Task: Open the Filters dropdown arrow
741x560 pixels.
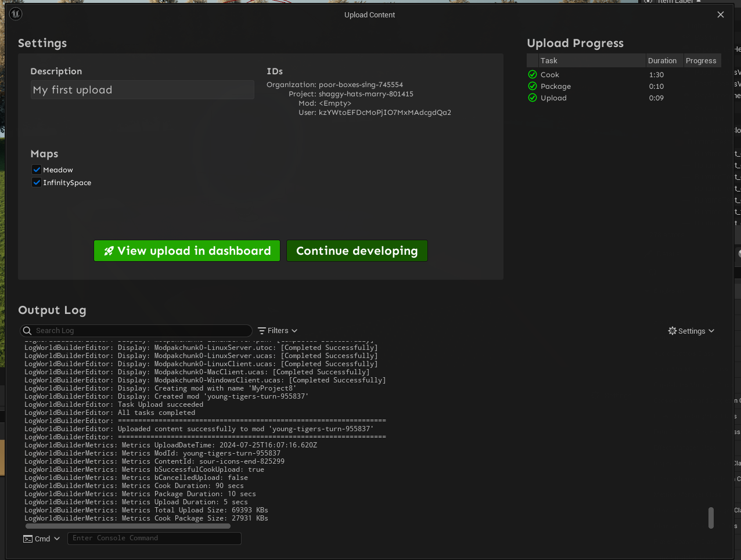Action: (294, 331)
